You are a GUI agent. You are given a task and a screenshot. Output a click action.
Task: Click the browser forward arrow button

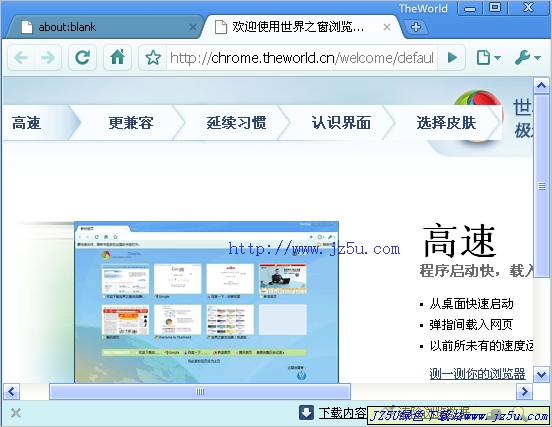click(x=48, y=57)
